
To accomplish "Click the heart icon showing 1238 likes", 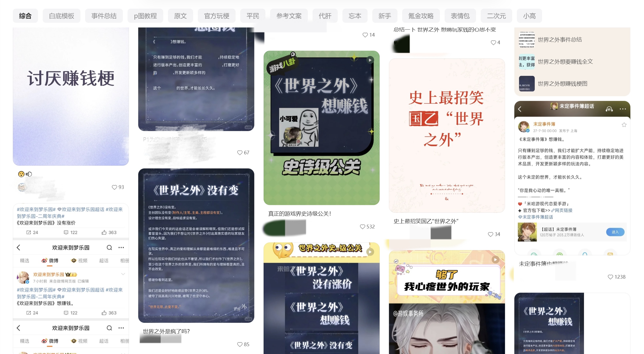I will pyautogui.click(x=610, y=277).
